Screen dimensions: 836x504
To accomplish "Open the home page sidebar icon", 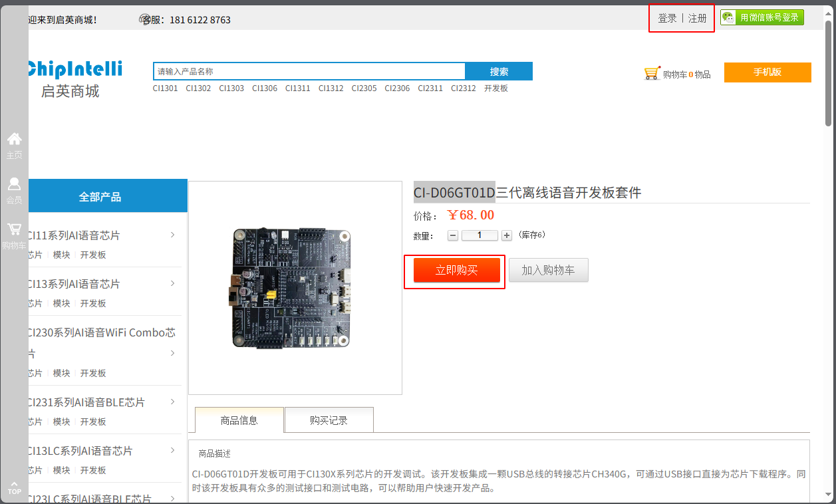I will pos(14,146).
